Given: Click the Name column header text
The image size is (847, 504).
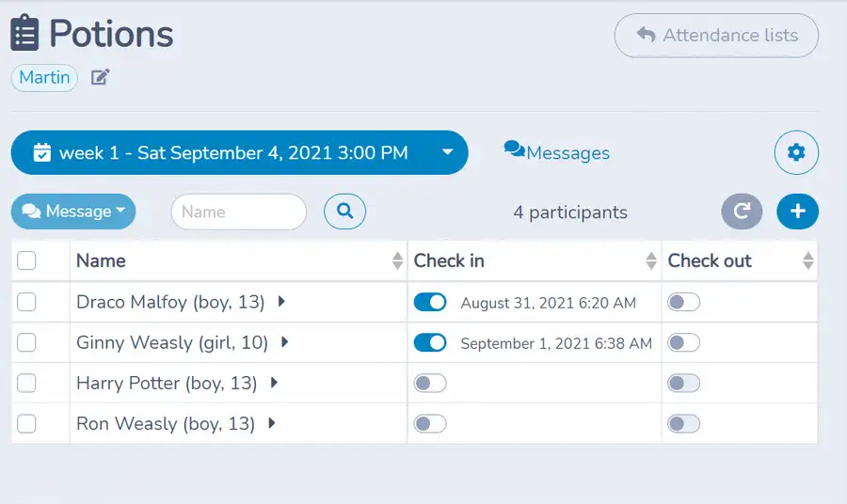Looking at the screenshot, I should pos(101,260).
